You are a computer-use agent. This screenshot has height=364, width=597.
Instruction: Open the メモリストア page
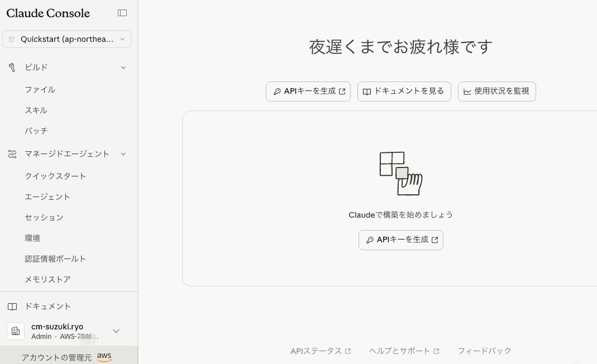47,279
